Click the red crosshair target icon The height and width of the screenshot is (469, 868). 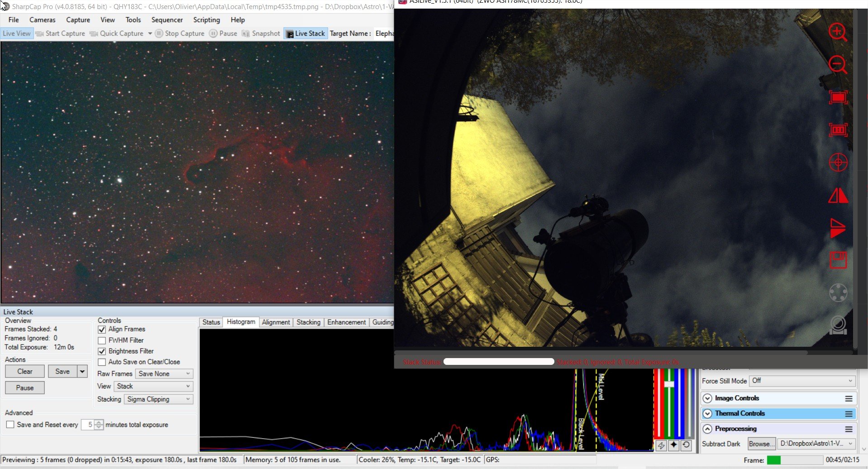coord(838,163)
